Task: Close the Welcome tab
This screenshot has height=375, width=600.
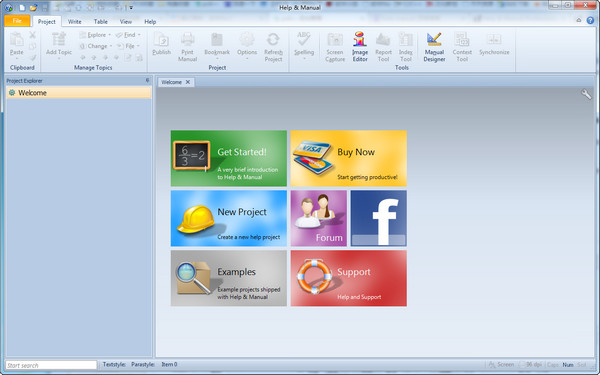Action: [188, 82]
